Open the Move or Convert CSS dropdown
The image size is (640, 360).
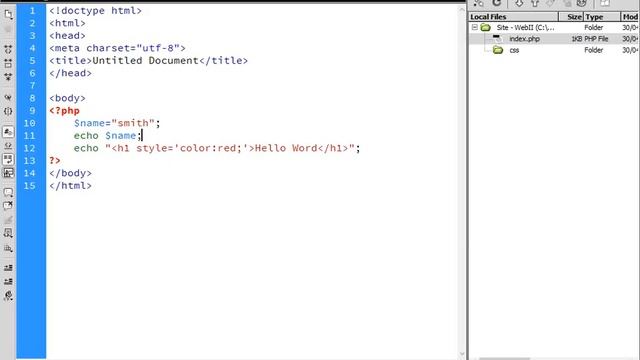(x=8, y=248)
